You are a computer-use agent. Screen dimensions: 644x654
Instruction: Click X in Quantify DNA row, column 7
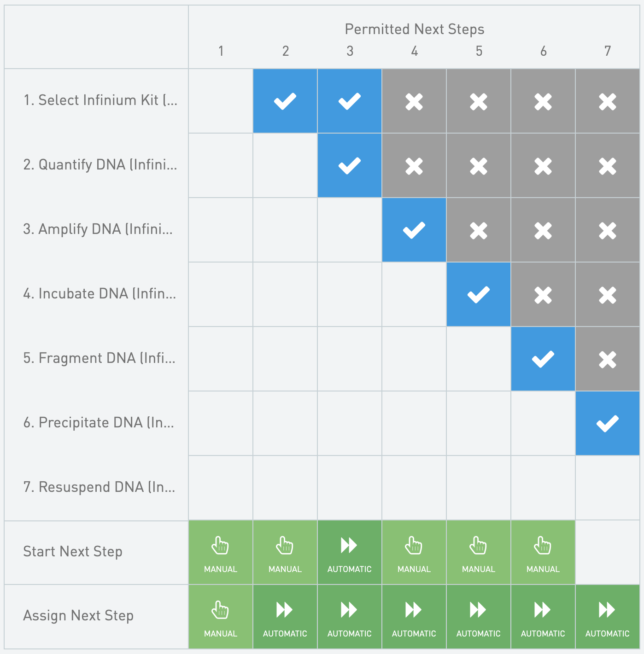[x=608, y=165]
